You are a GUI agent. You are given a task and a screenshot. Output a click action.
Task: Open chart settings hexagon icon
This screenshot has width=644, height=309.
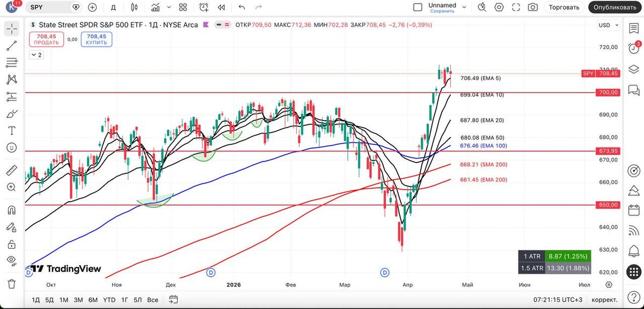point(499,7)
